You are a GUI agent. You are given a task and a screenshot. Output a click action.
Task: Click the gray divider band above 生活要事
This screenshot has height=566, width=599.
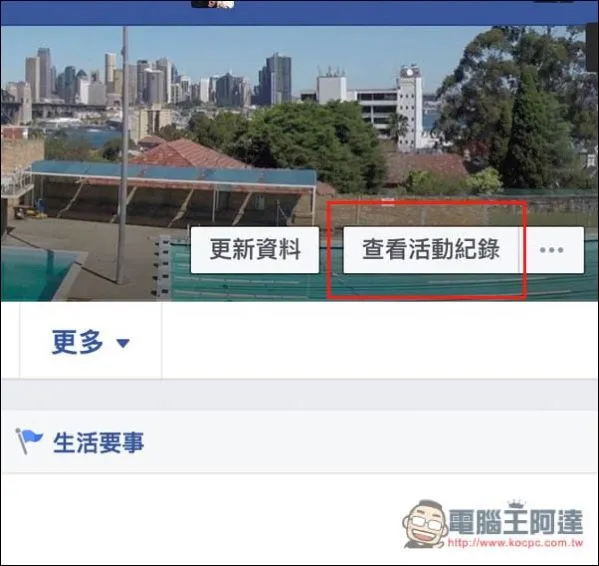tap(300, 395)
